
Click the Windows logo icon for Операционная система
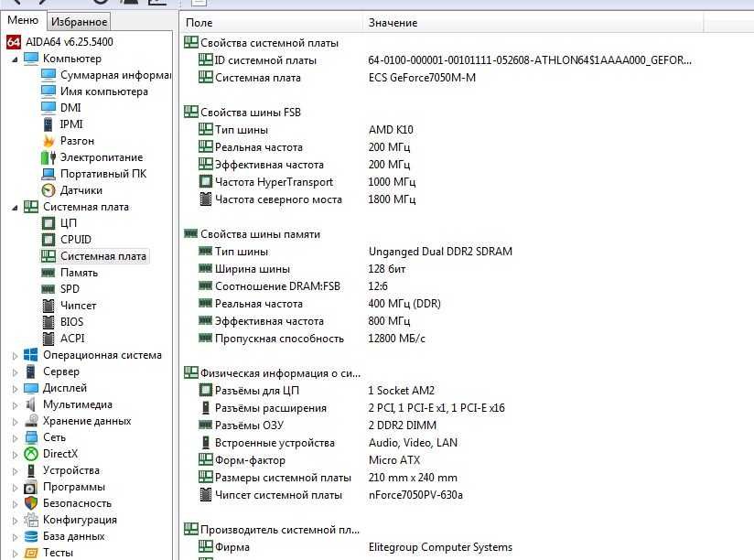[x=31, y=355]
